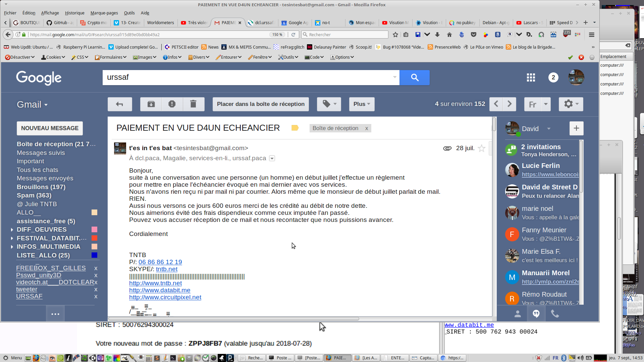This screenshot has width=644, height=362.
Task: Expand the DIFF_OEUVRES label tree
Action: [12, 230]
